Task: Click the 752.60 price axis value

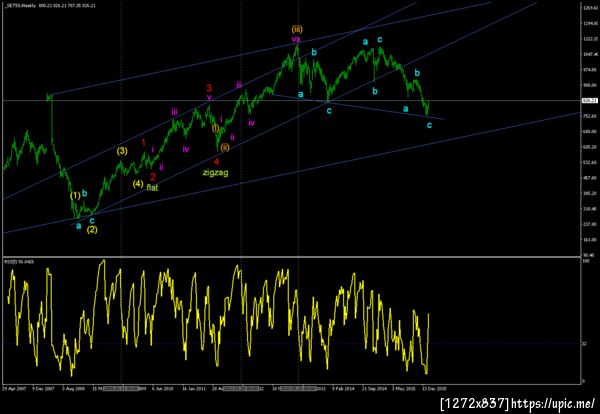Action: click(590, 116)
